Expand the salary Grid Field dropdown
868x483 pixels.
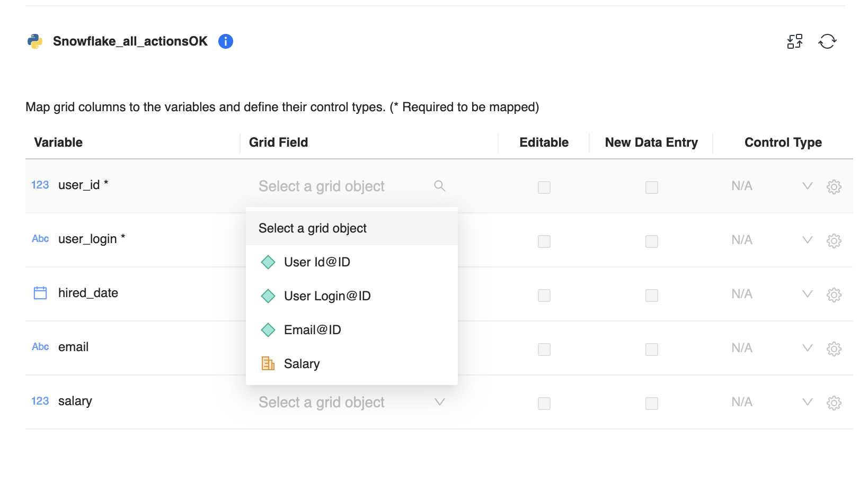[439, 402]
